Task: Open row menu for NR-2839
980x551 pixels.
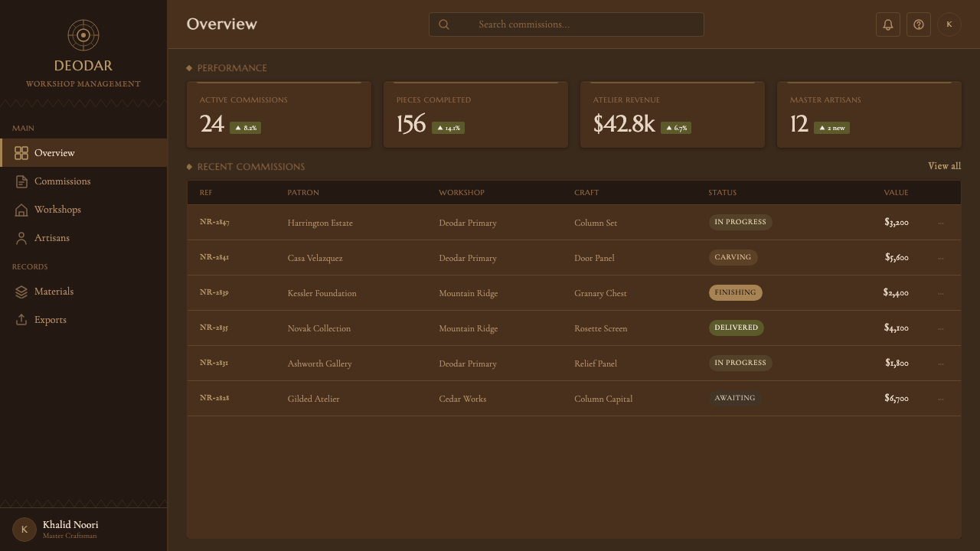Action: 941,293
